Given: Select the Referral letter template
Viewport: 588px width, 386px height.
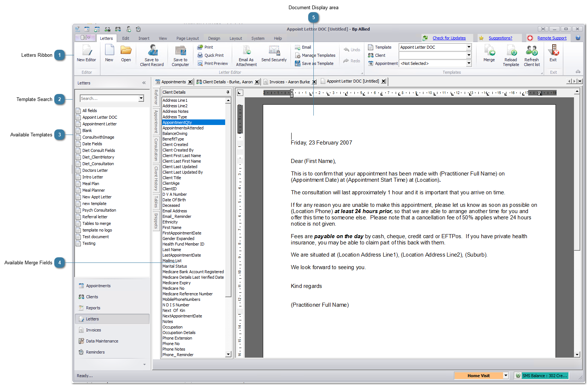Looking at the screenshot, I should (95, 217).
